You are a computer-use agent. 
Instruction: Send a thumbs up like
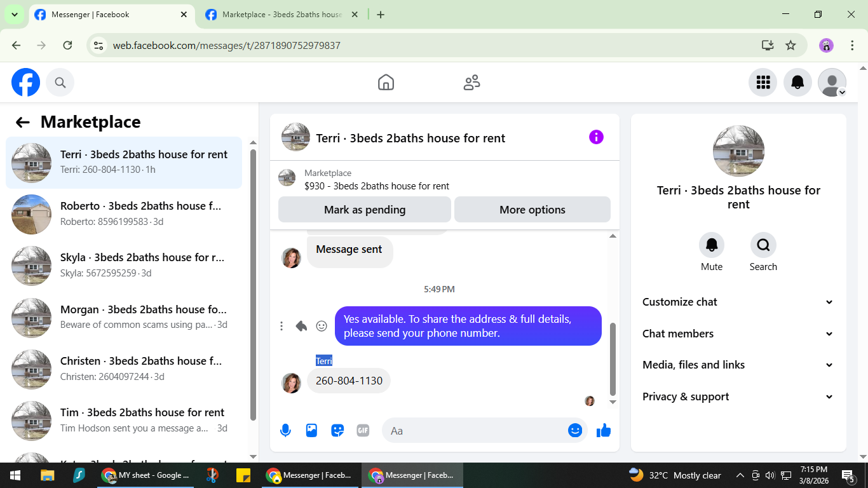click(604, 431)
